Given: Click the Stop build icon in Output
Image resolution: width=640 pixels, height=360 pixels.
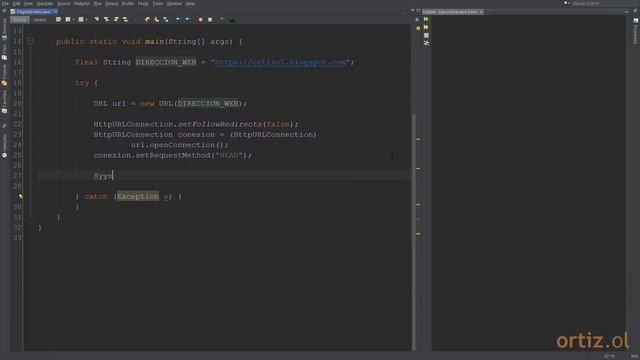Looking at the screenshot, I should click(426, 36).
